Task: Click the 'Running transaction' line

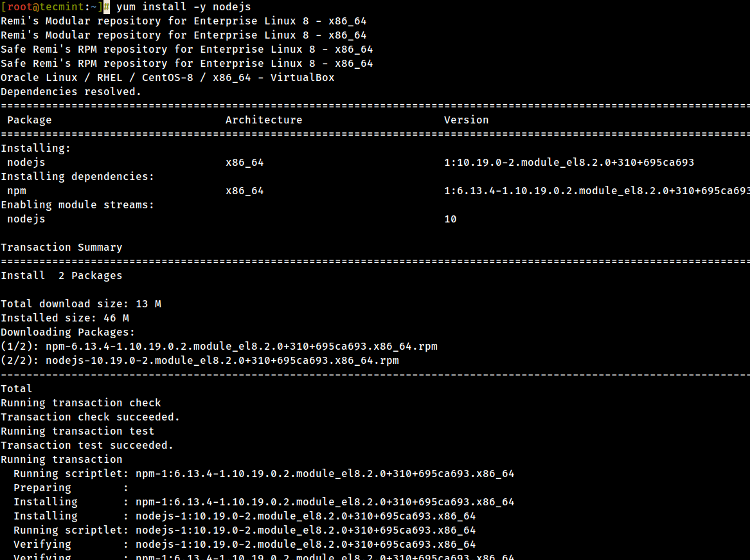Action: [61, 460]
